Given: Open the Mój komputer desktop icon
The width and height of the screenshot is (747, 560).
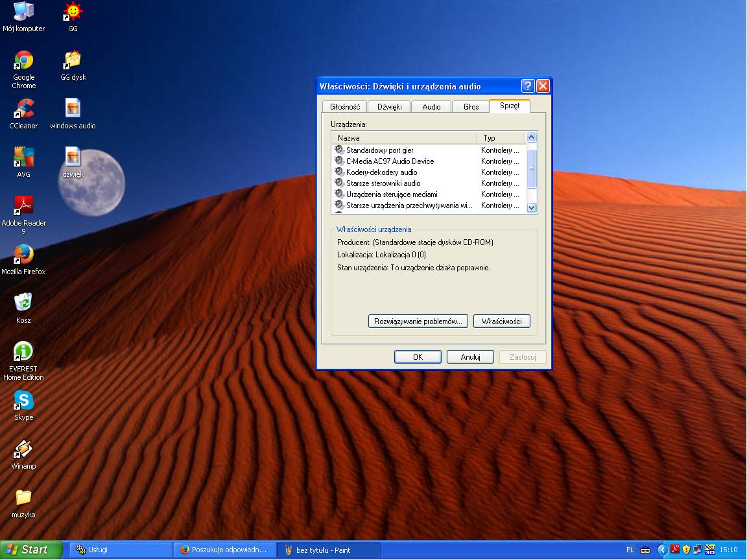Looking at the screenshot, I should click(23, 17).
